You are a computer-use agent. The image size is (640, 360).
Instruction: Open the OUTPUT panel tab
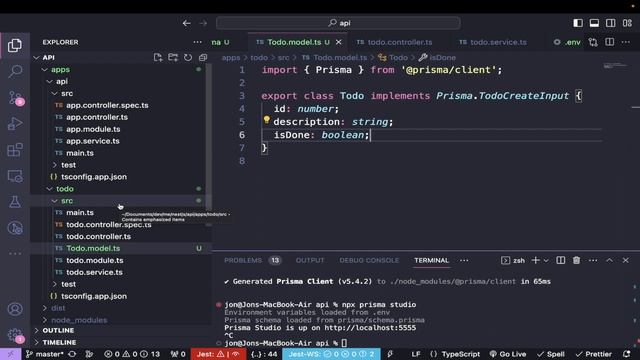click(x=310, y=260)
